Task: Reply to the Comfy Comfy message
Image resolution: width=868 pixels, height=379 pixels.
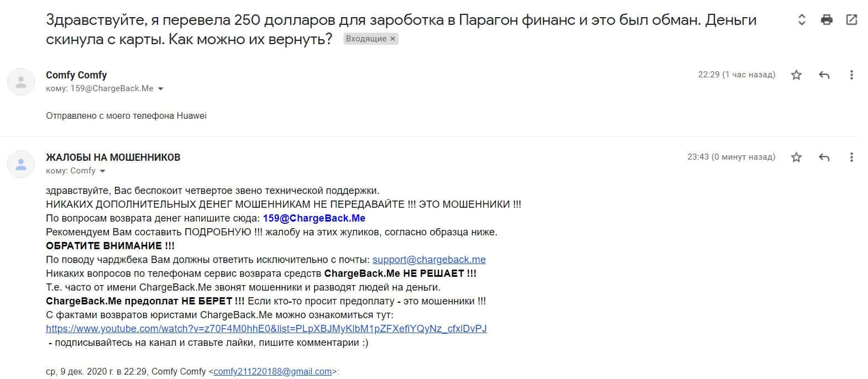Action: coord(824,75)
